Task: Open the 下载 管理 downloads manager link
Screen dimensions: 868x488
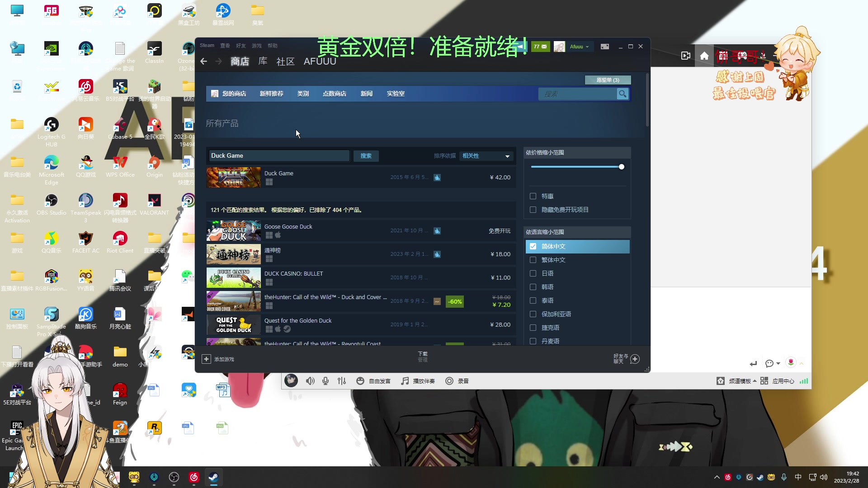Action: click(x=423, y=357)
